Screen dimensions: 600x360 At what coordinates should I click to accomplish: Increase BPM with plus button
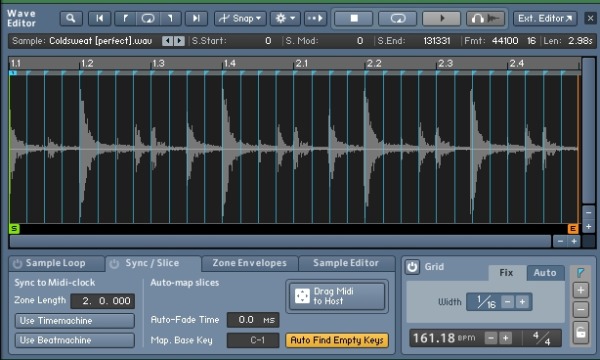tap(505, 338)
